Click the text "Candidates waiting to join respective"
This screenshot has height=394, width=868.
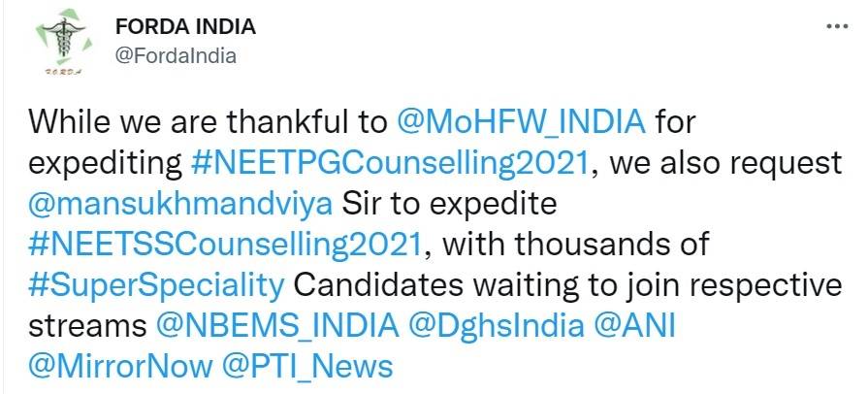coord(563,285)
